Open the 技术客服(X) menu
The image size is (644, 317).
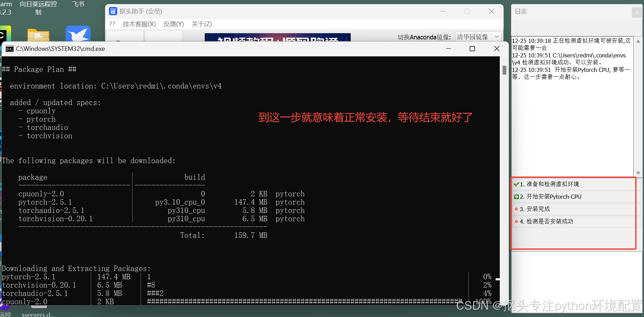pyautogui.click(x=139, y=24)
